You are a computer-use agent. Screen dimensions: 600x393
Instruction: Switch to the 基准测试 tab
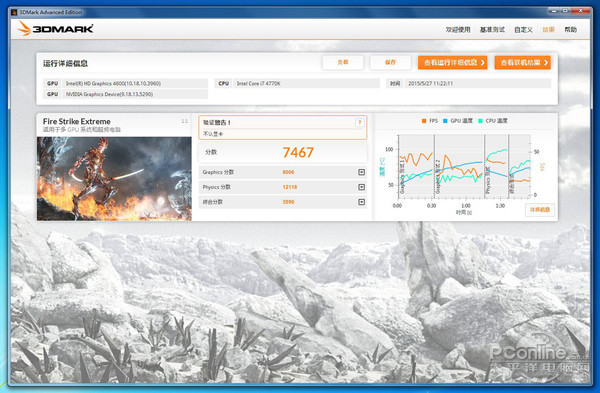492,29
